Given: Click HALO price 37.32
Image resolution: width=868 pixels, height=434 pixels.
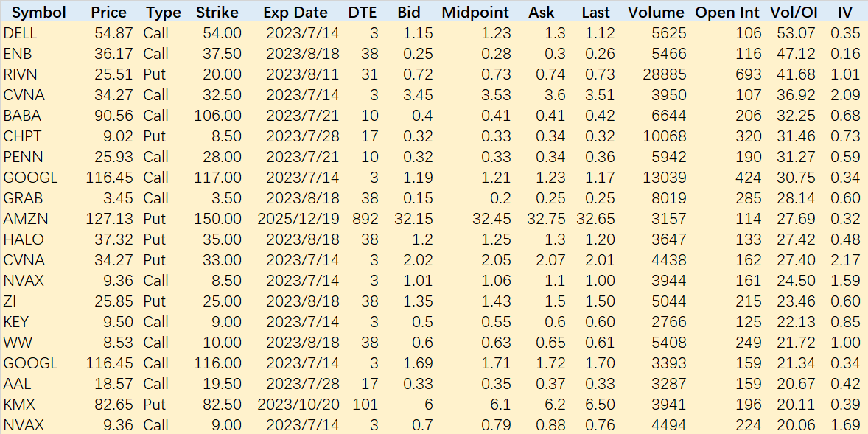Looking at the screenshot, I should 114,239.
